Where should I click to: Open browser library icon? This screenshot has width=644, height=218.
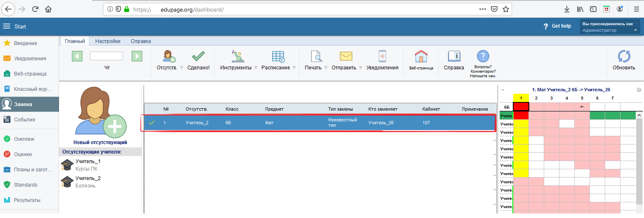click(x=580, y=9)
